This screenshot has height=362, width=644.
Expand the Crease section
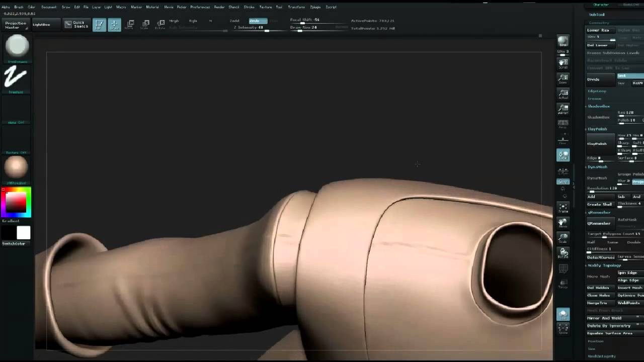coord(594,99)
